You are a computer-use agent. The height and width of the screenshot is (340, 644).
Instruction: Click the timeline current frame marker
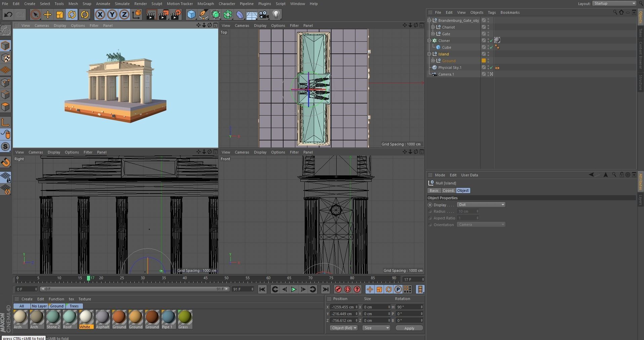tap(88, 278)
